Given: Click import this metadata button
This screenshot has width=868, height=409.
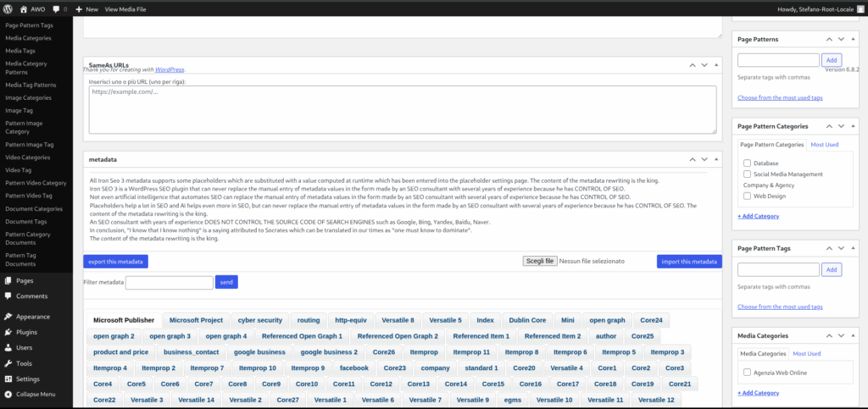Looking at the screenshot, I should (689, 262).
